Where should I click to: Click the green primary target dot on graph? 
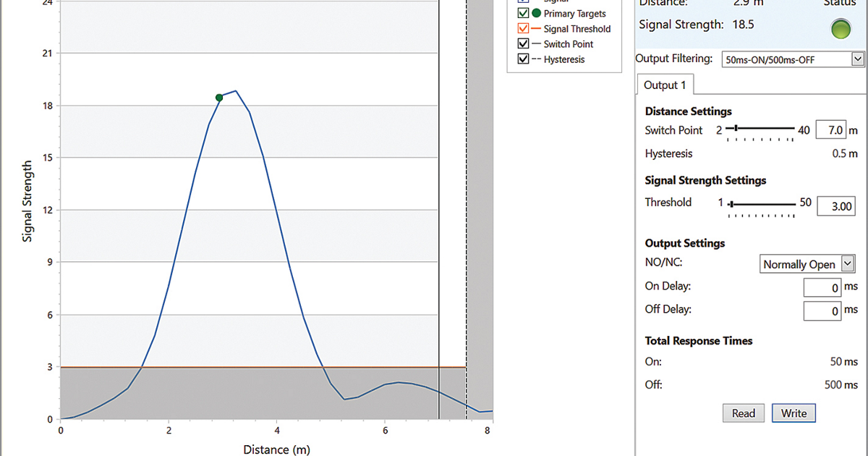click(x=219, y=97)
